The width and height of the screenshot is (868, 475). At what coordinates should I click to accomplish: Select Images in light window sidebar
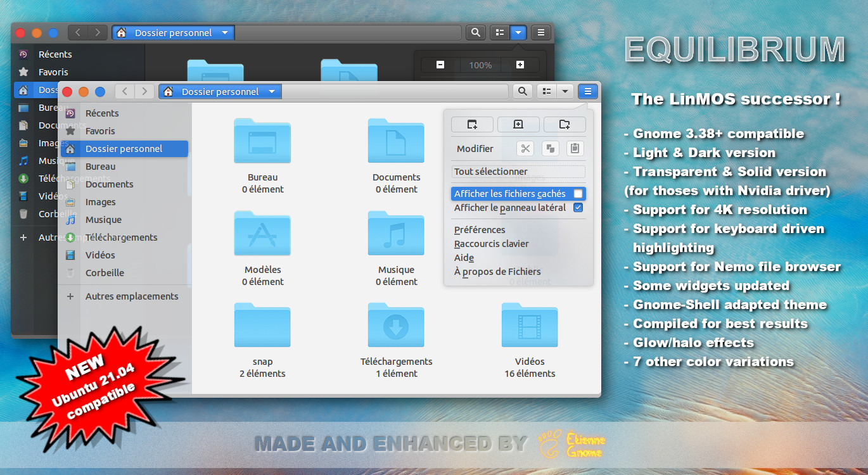click(x=124, y=202)
